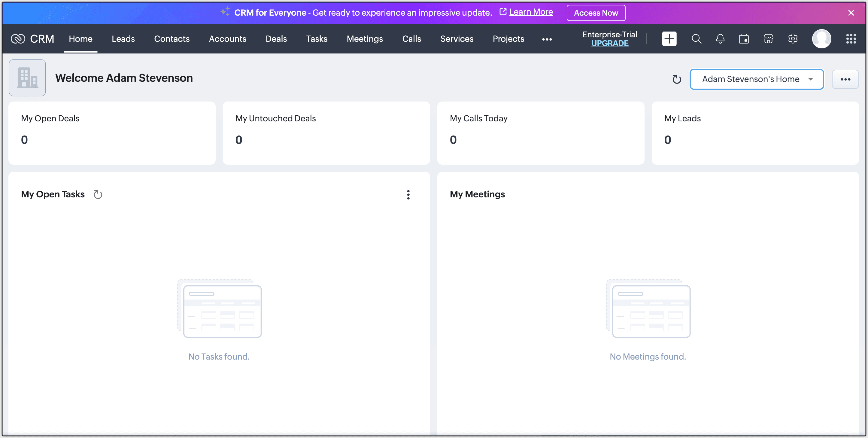Click the 'No Meetings found.' message

pyautogui.click(x=648, y=357)
